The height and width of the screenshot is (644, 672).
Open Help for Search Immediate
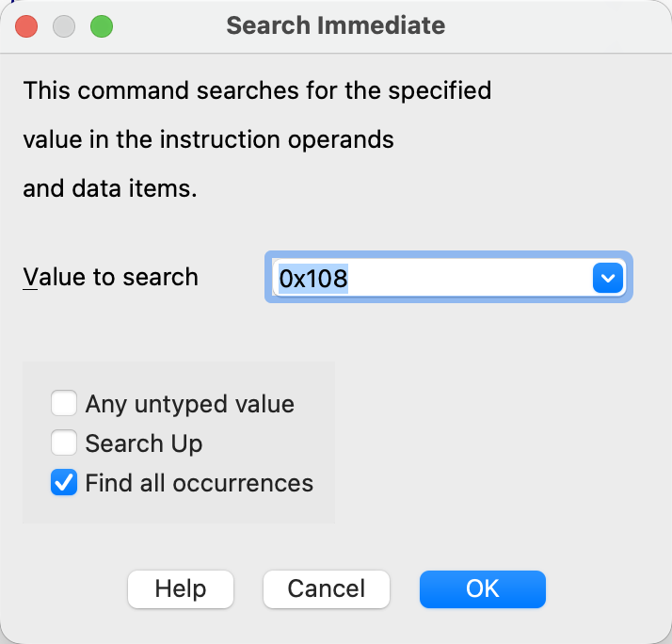[x=181, y=588]
